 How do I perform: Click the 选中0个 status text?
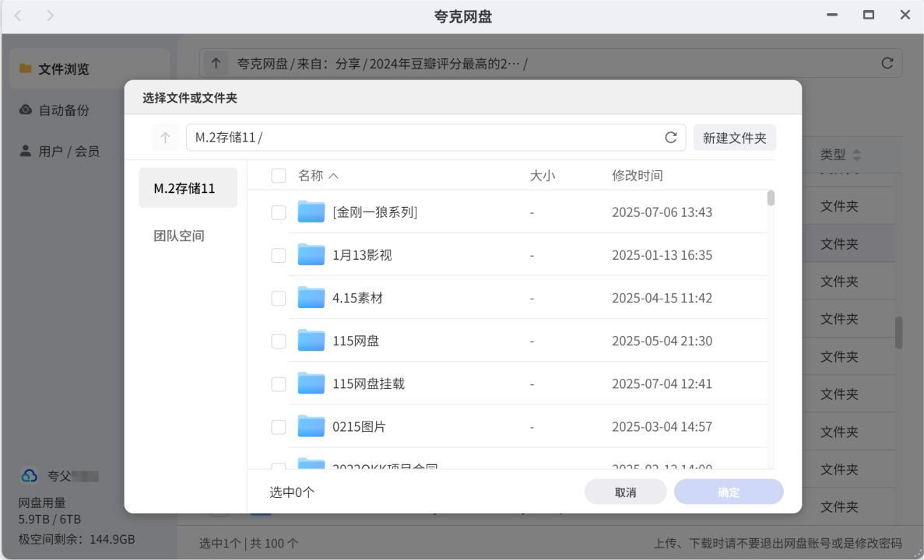[x=292, y=492]
